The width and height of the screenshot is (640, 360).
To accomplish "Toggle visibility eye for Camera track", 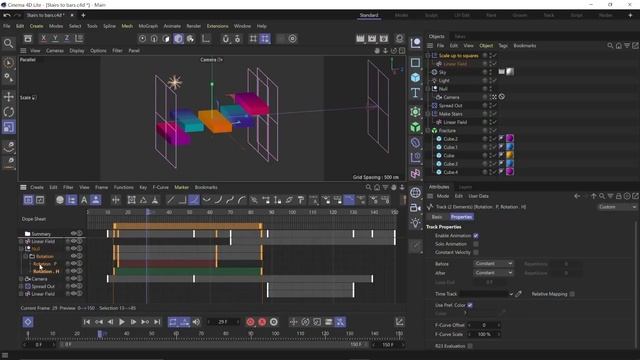I will click(x=74, y=279).
